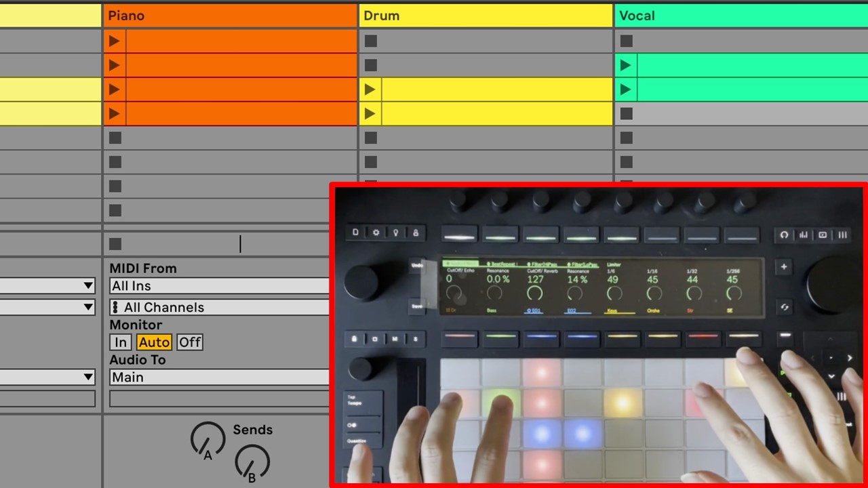The width and height of the screenshot is (868, 488).
Task: Select the Vocal track header
Action: [x=741, y=16]
